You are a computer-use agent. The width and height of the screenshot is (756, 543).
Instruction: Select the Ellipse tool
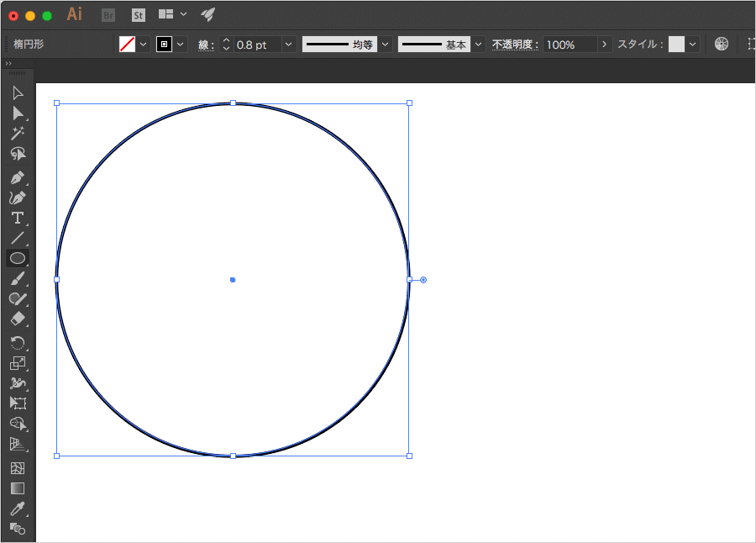pyautogui.click(x=18, y=258)
